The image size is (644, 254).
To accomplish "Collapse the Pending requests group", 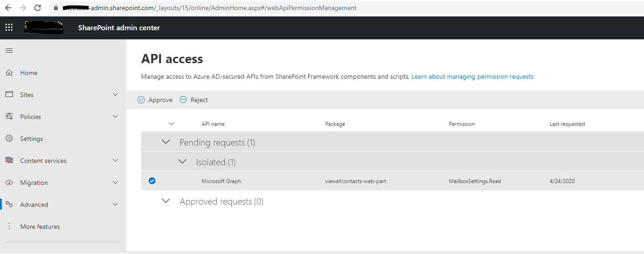I will click(x=166, y=142).
